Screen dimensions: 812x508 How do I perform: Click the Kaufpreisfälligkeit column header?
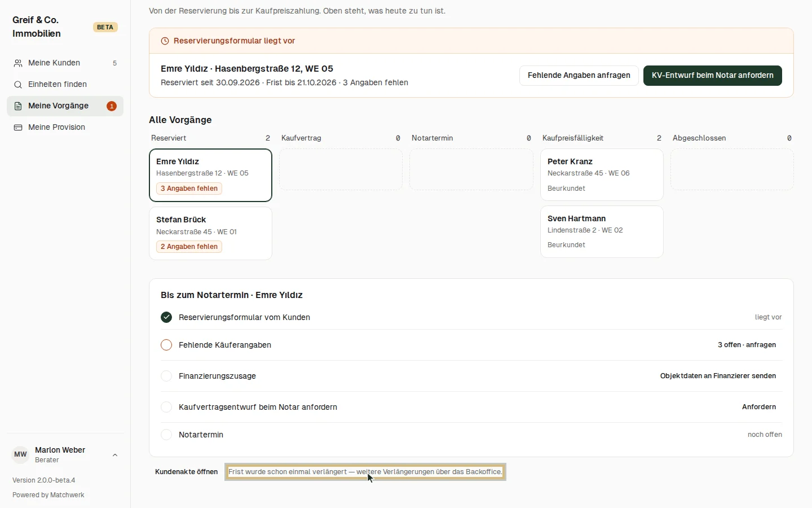pos(573,138)
